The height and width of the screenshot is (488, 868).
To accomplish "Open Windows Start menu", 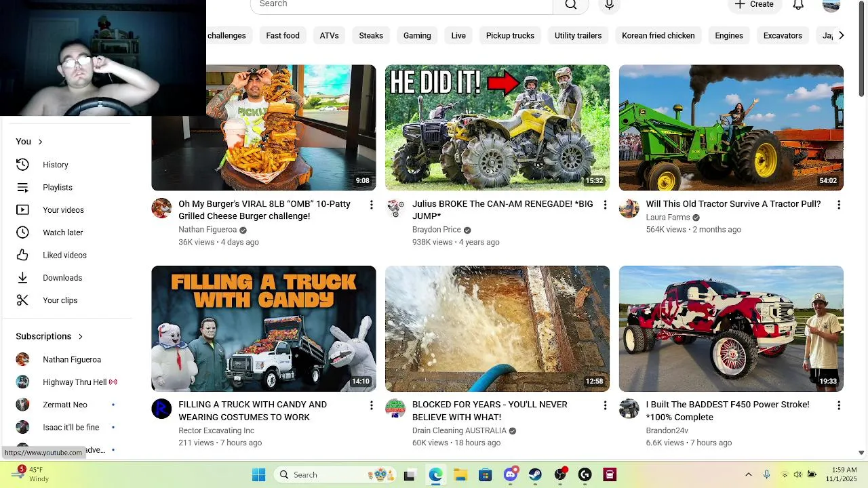I will pyautogui.click(x=258, y=474).
